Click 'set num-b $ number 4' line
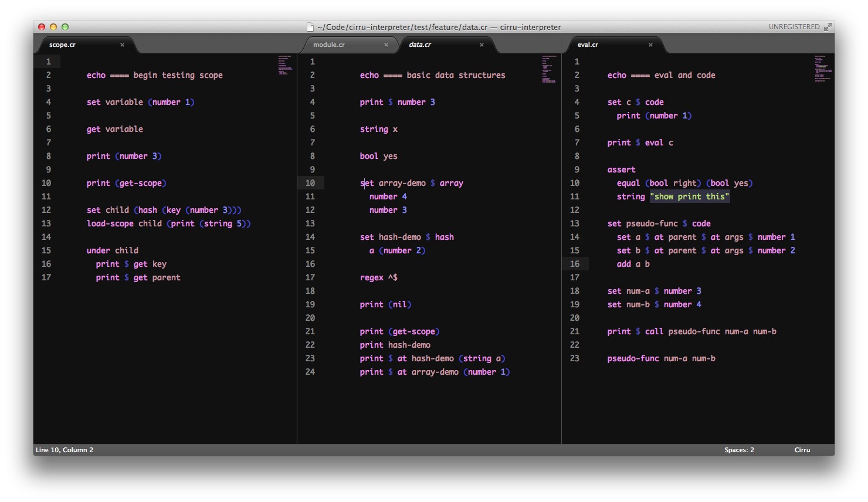This screenshot has width=868, height=502. coord(655,304)
